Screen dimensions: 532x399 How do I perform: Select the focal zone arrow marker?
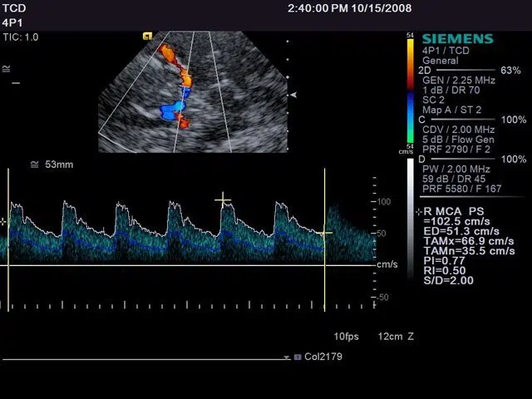(292, 96)
